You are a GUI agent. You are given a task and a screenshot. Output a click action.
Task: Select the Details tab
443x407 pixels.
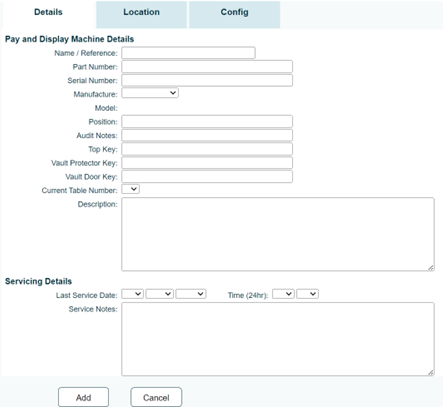pyautogui.click(x=49, y=14)
